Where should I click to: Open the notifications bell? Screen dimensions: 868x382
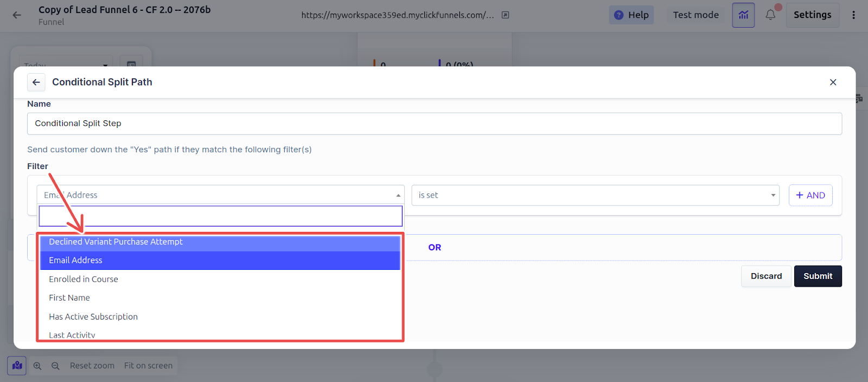click(x=770, y=15)
